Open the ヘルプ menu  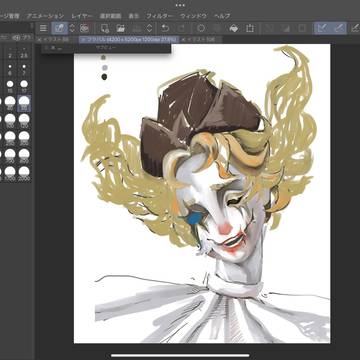click(x=222, y=16)
